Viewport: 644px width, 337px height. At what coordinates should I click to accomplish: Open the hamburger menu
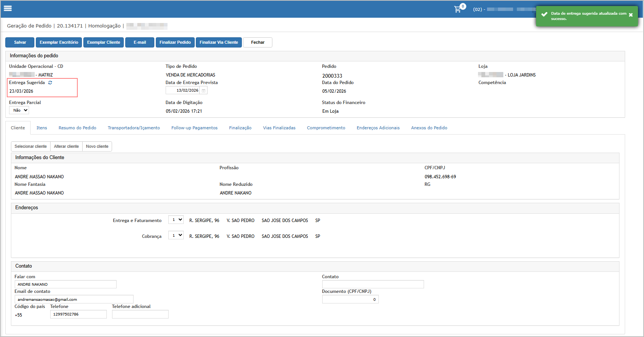point(8,8)
